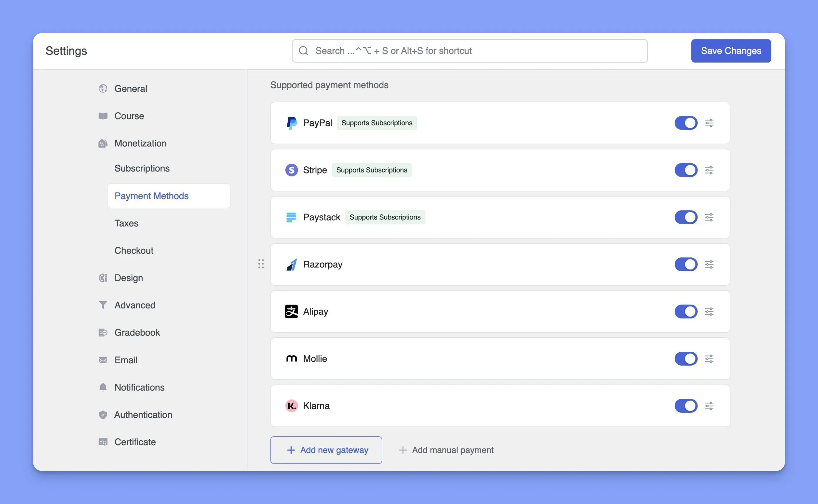Click PayPal's Supports Subscriptions badge
This screenshot has height=504, width=818.
[x=377, y=123]
